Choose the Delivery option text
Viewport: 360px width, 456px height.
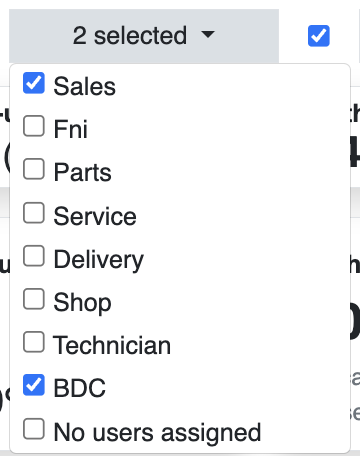[99, 260]
